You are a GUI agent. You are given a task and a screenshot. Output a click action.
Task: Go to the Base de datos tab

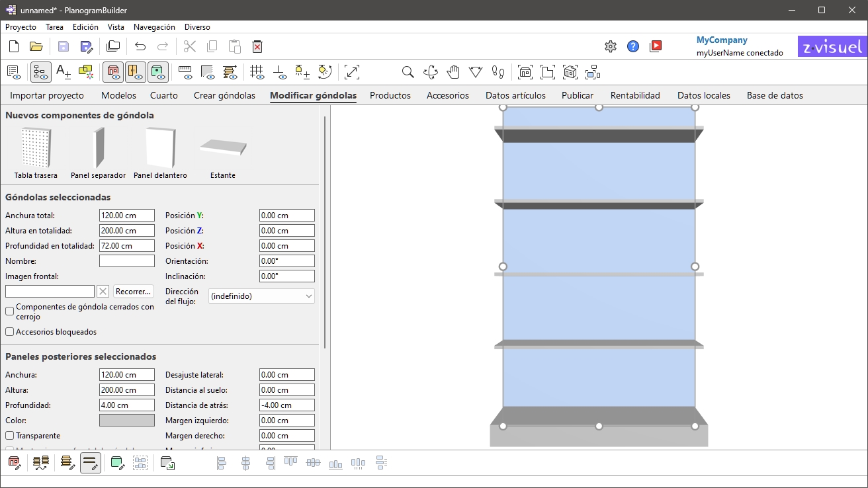coord(775,95)
